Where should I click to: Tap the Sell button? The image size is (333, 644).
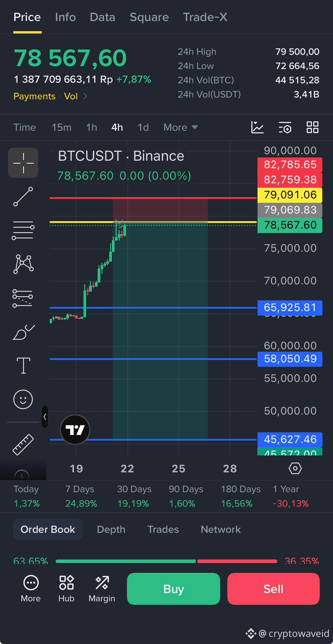coord(273,589)
